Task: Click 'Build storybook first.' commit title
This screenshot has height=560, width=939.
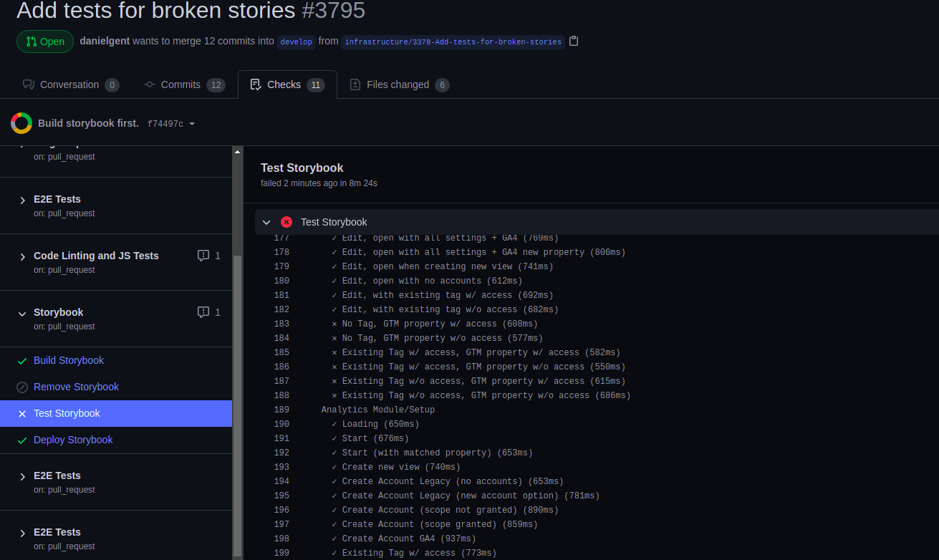Action: pyautogui.click(x=88, y=123)
